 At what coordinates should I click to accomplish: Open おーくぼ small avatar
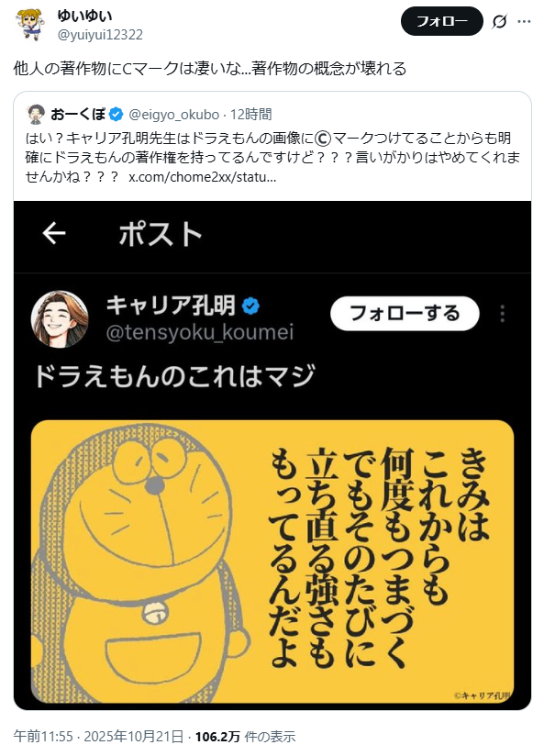[x=35, y=115]
